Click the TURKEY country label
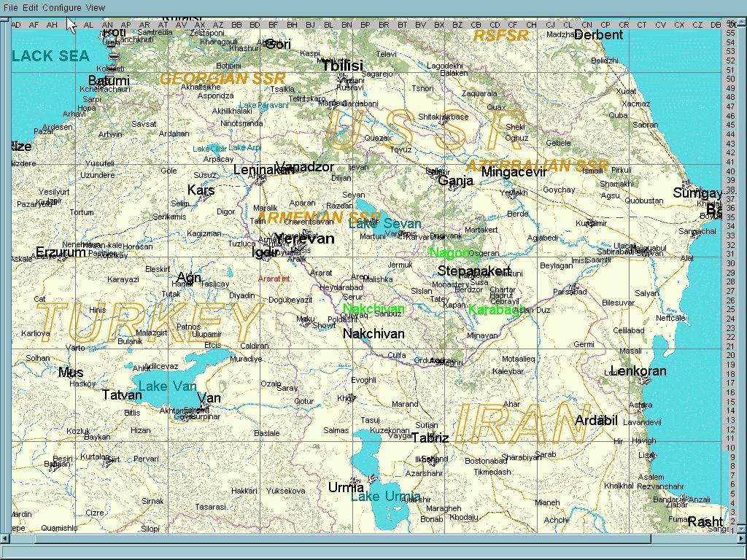 150,323
